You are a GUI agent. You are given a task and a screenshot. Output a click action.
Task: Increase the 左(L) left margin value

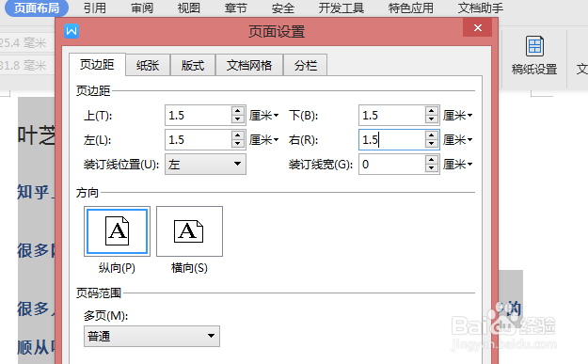238,135
